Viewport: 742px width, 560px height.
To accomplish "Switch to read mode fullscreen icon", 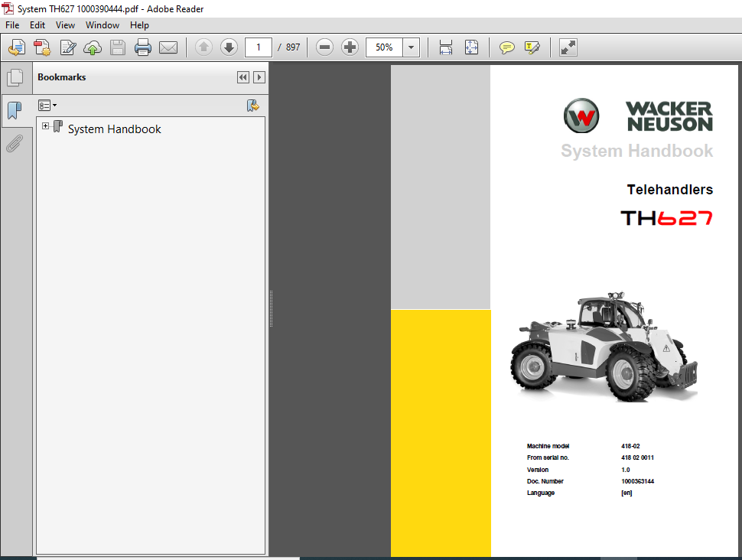I will pyautogui.click(x=568, y=47).
